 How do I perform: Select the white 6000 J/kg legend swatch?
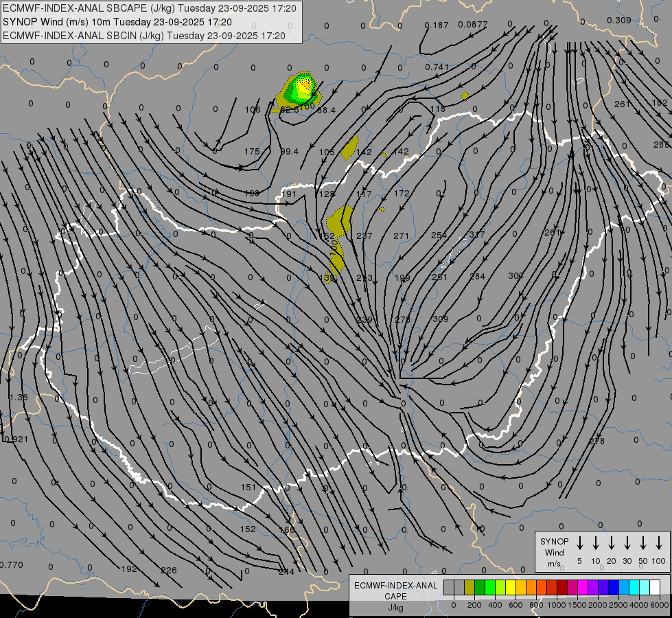(x=655, y=588)
